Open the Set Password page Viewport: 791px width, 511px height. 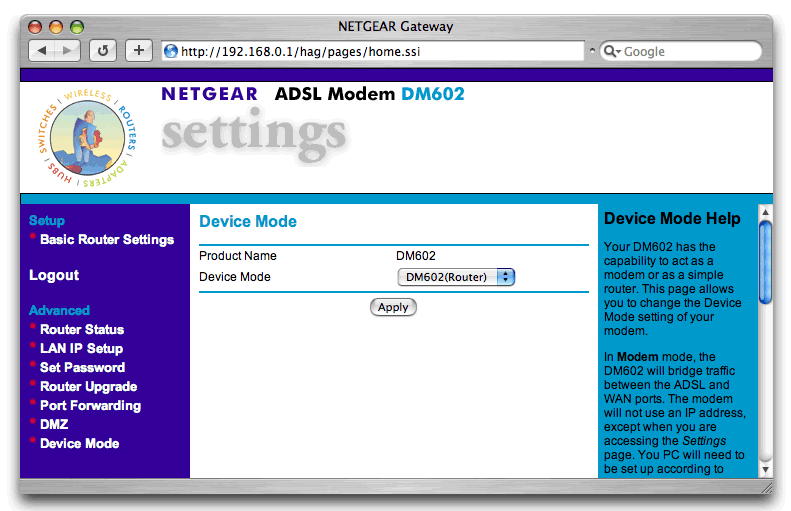(82, 367)
